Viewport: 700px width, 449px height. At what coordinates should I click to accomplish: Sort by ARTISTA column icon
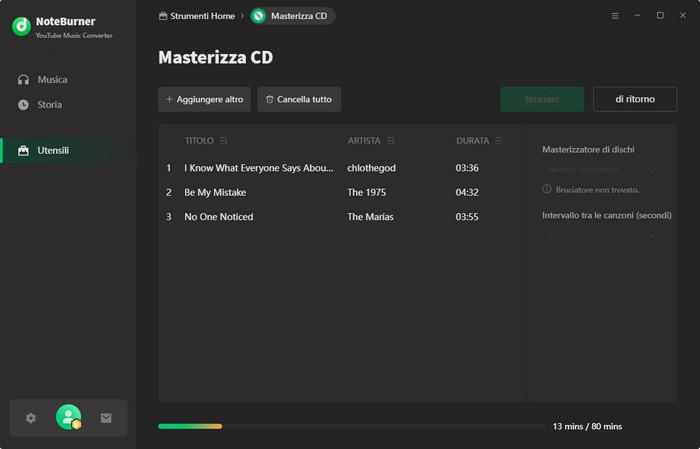click(391, 141)
